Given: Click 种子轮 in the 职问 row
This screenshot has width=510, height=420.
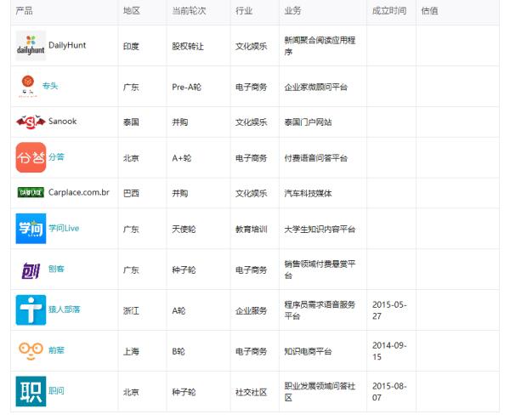Looking at the screenshot, I should click(x=184, y=392).
